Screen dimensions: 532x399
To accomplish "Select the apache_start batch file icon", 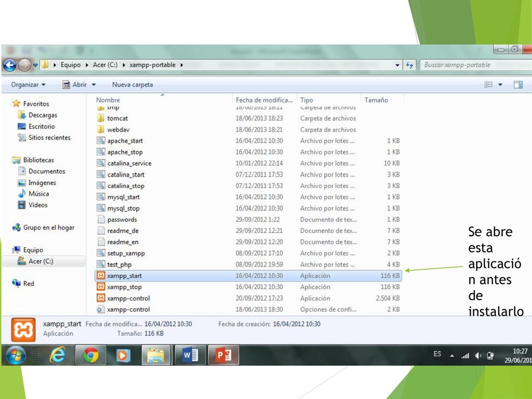I will [101, 140].
